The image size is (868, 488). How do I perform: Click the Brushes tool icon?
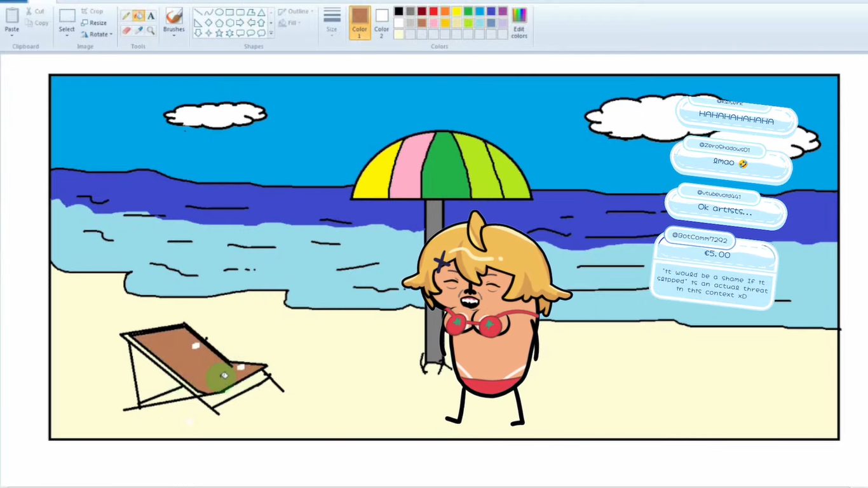pos(173,16)
